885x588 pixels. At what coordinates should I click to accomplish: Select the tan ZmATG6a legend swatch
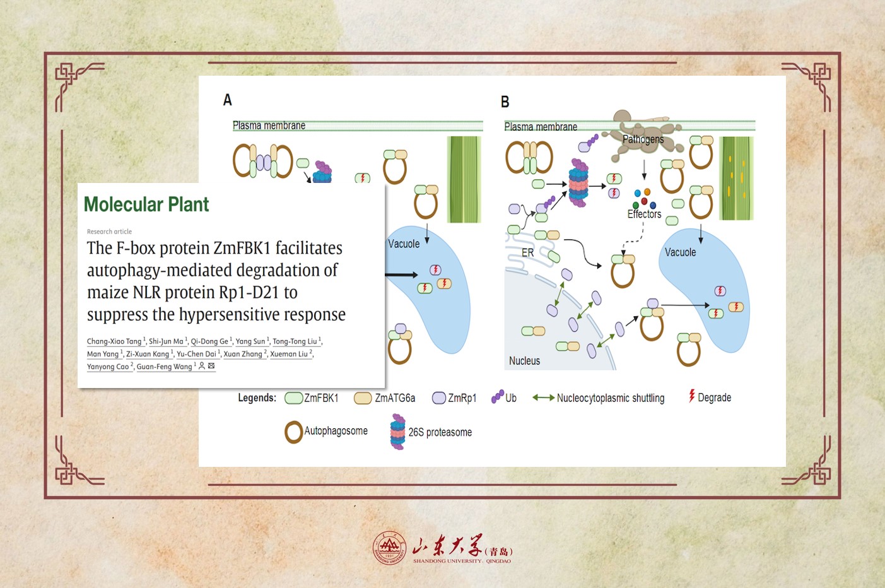pos(363,398)
